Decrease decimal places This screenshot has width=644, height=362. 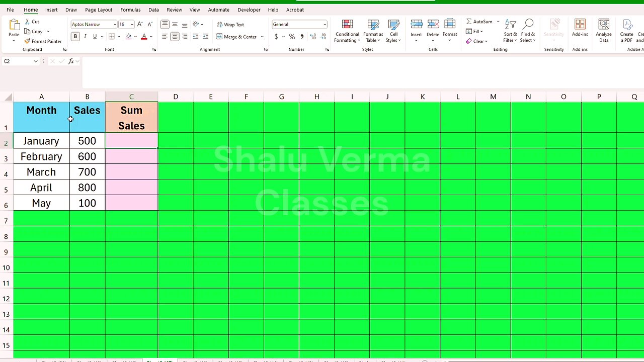tap(323, 37)
